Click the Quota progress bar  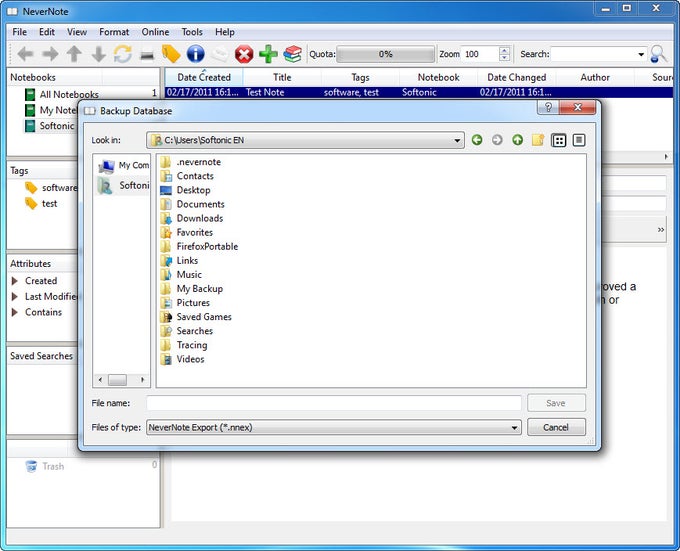(x=386, y=54)
